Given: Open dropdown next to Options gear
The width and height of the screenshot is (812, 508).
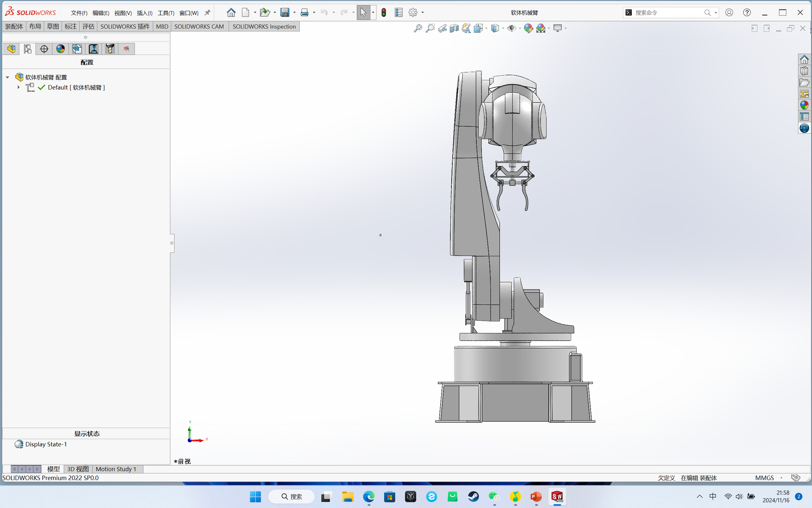Looking at the screenshot, I should tap(422, 12).
